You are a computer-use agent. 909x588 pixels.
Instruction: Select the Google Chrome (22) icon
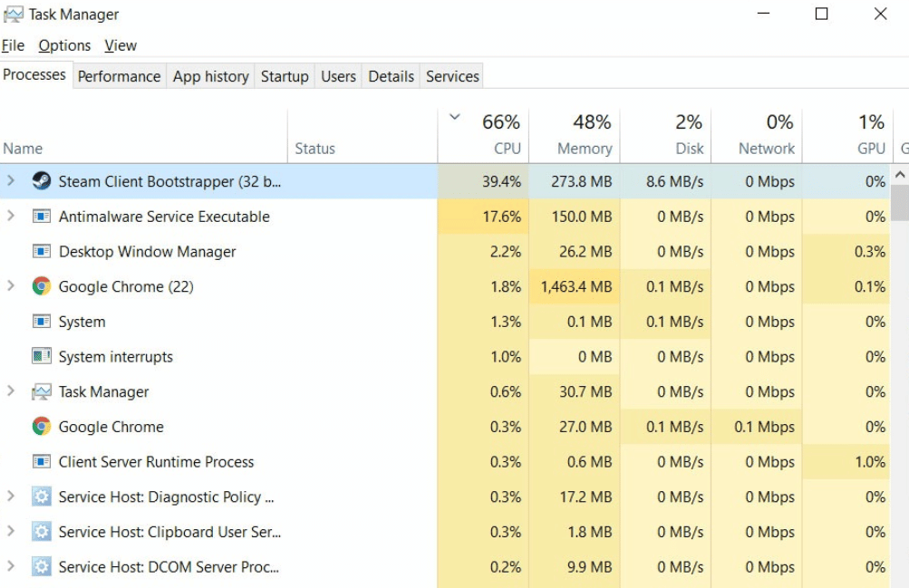[41, 286]
